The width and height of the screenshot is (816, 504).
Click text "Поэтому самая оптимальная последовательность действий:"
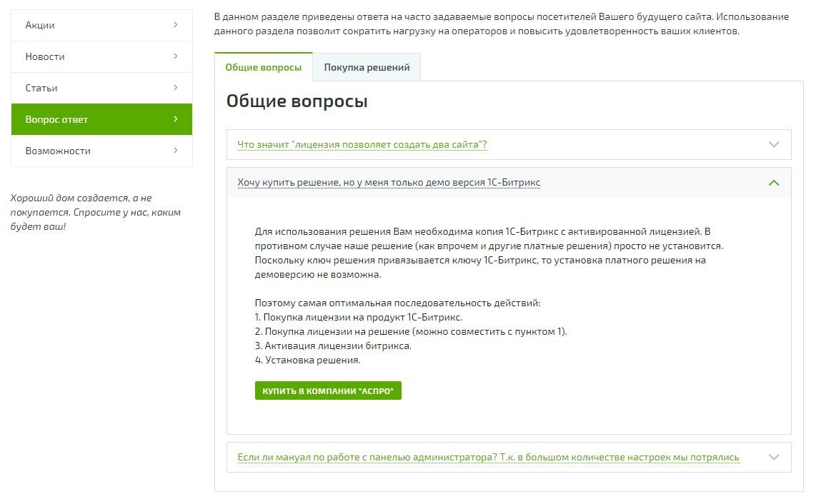tap(397, 303)
